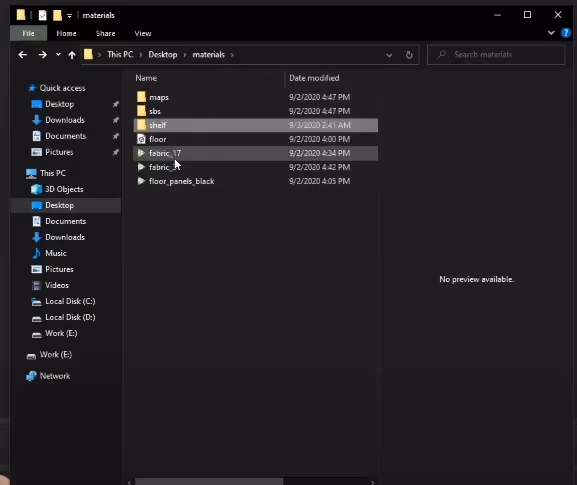The height and width of the screenshot is (485, 577).
Task: Click the forward navigation arrow
Action: (x=43, y=55)
